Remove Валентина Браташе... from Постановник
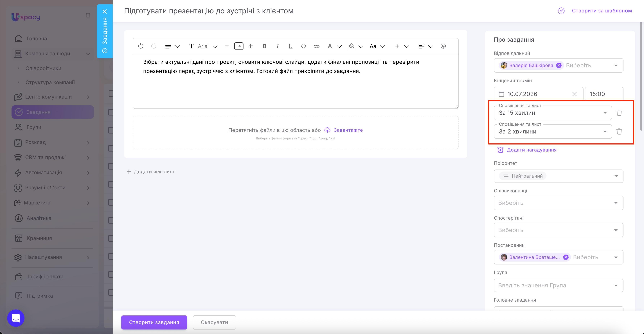Viewport: 644px width, 334px height. tap(566, 257)
